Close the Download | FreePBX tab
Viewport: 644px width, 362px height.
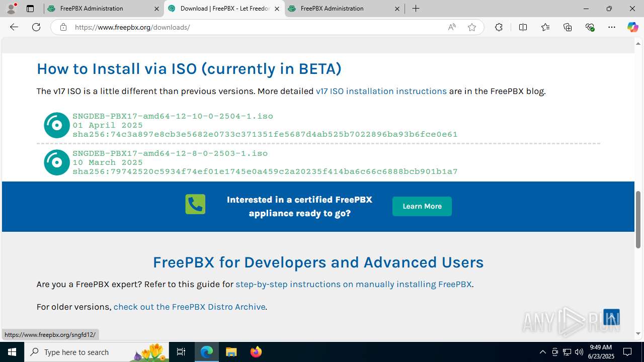click(x=277, y=9)
